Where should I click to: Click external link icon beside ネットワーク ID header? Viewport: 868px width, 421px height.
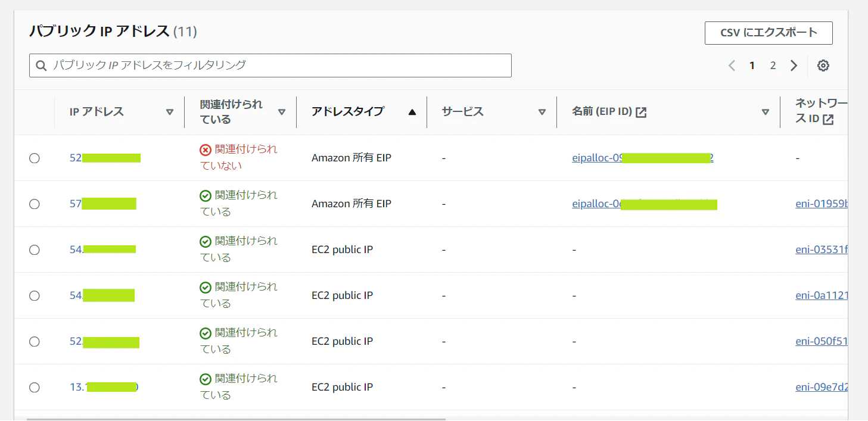point(828,120)
